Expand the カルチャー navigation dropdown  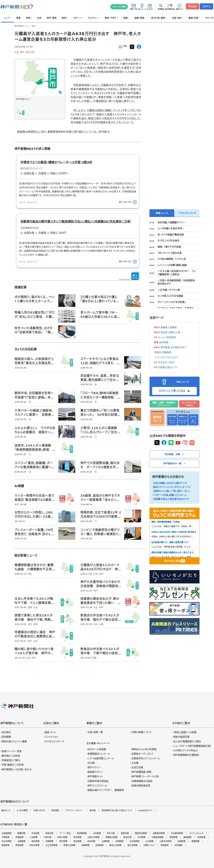[93, 18]
